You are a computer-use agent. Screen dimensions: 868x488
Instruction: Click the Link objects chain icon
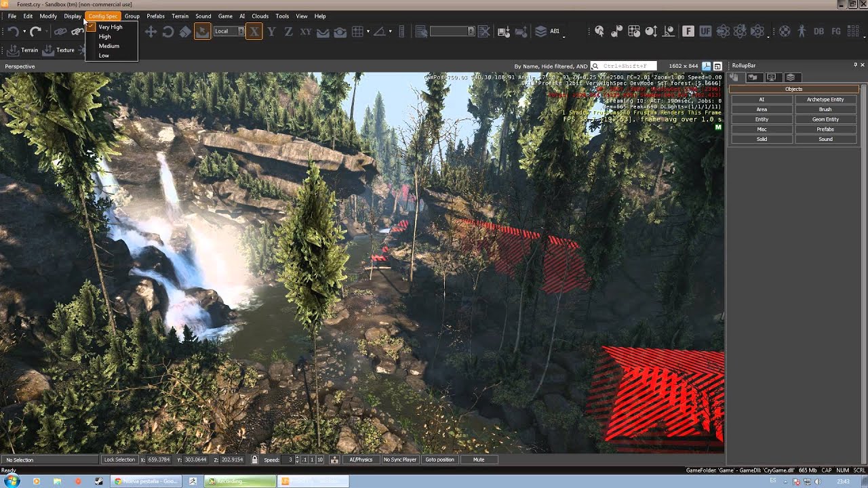60,31
